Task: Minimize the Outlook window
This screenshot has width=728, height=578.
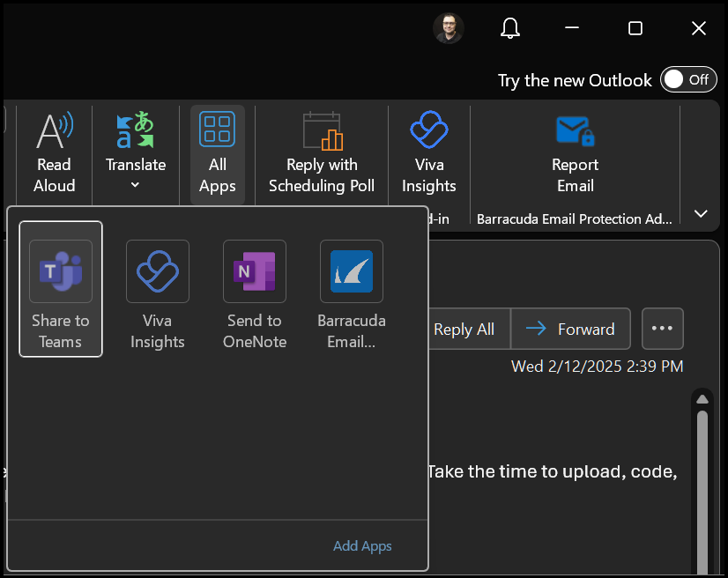Action: [x=571, y=28]
